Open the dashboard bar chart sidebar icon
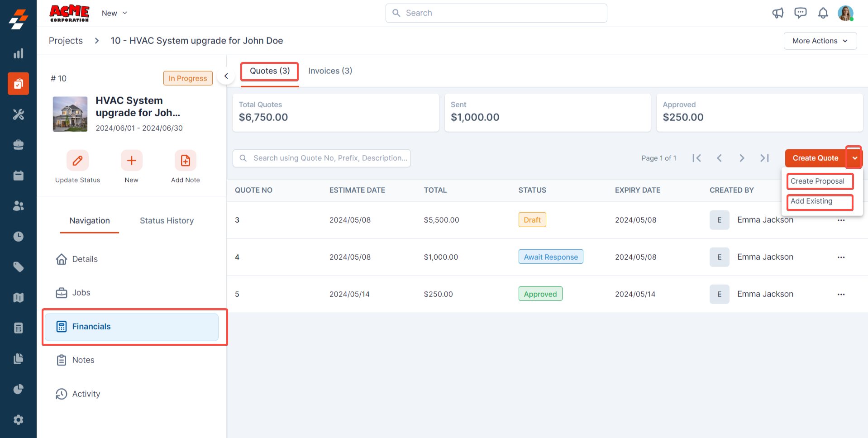The image size is (868, 438). coord(18,53)
